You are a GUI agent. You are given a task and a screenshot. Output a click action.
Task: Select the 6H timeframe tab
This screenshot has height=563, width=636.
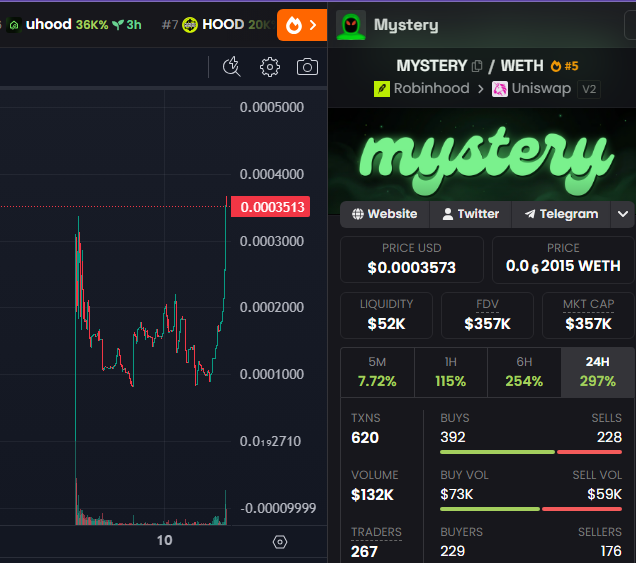[524, 372]
